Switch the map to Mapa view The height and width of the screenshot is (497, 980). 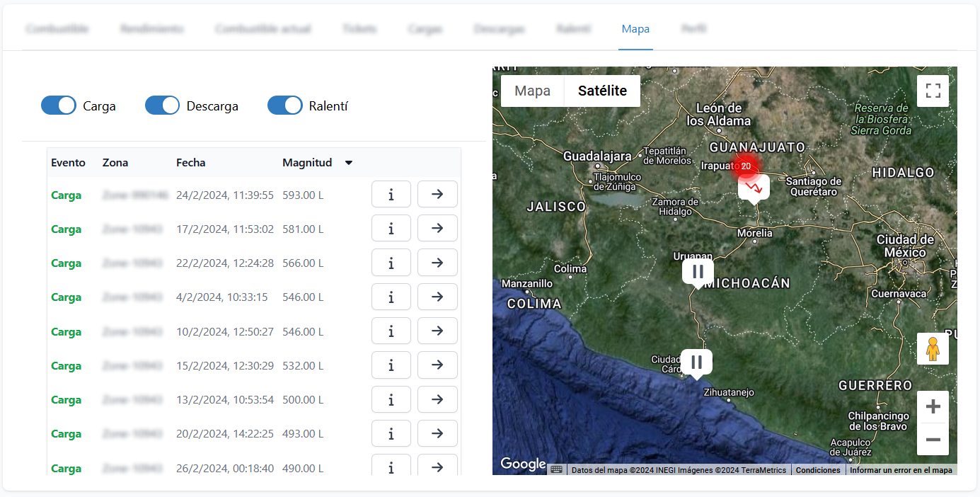pyautogui.click(x=533, y=91)
